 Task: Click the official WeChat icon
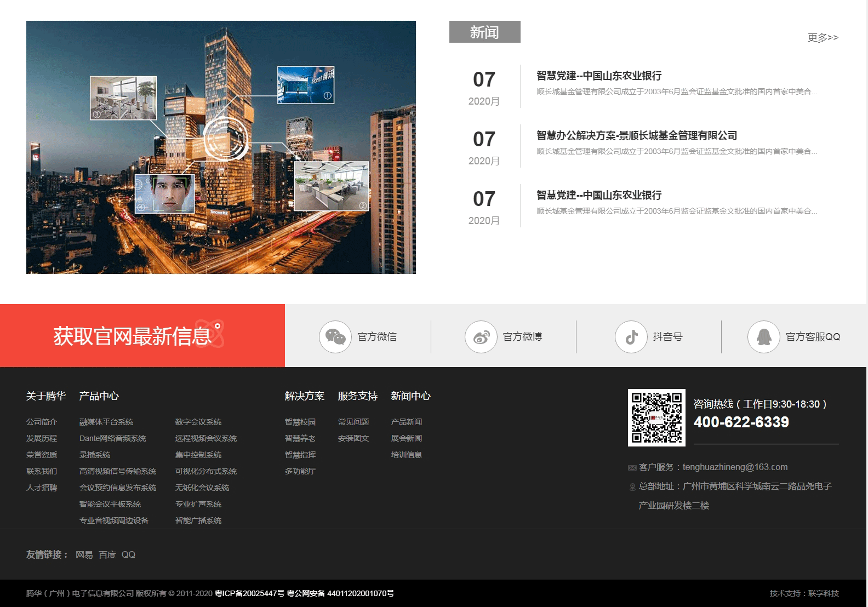click(x=335, y=337)
